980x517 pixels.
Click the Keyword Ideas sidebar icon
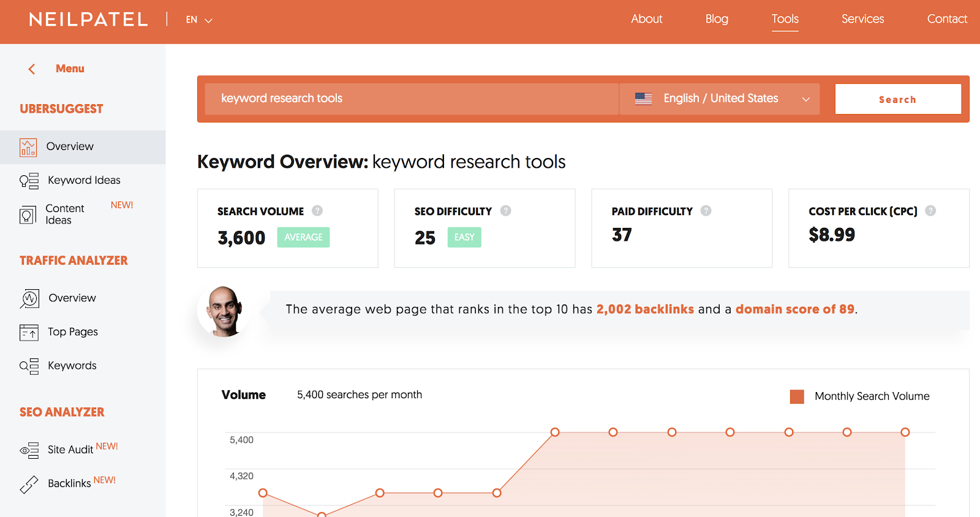[x=29, y=181]
